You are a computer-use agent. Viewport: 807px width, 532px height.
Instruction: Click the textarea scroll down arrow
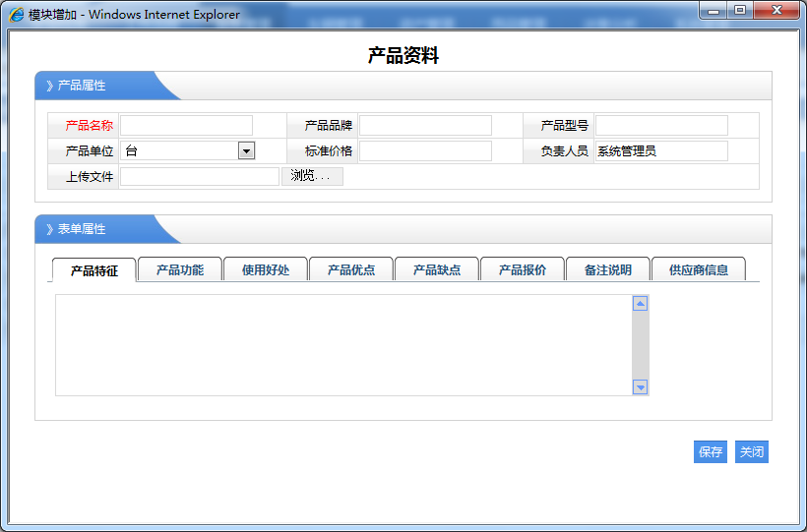pyautogui.click(x=640, y=387)
